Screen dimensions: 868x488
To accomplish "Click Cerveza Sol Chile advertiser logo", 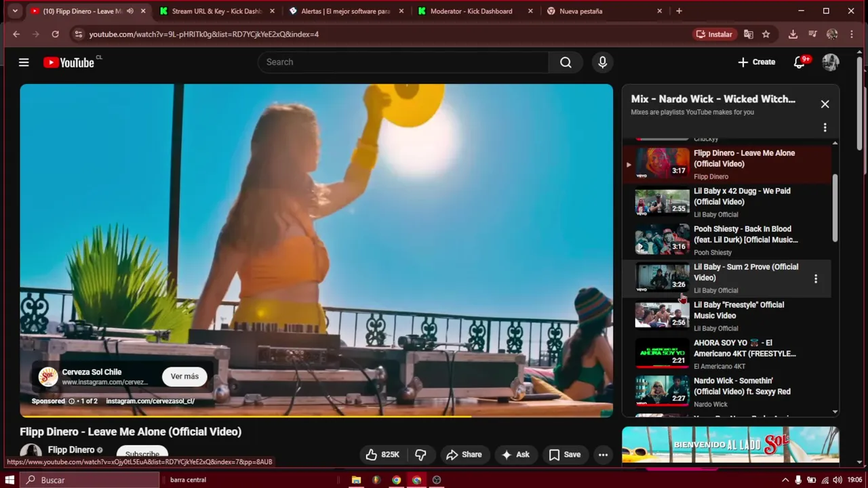I will [47, 377].
